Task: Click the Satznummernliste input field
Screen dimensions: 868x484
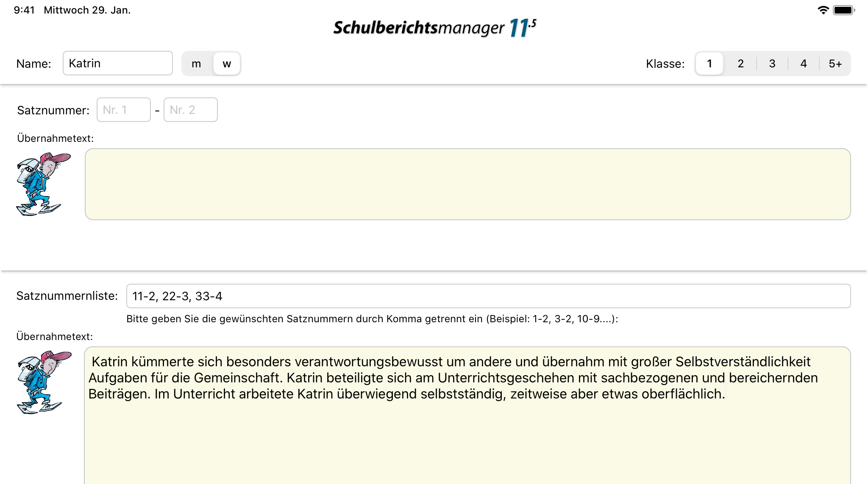Action: (x=488, y=296)
